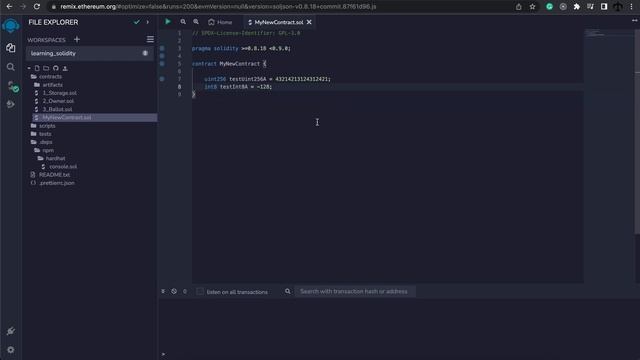
Task: Click the zoom in magnifier icon
Action: pos(196,22)
